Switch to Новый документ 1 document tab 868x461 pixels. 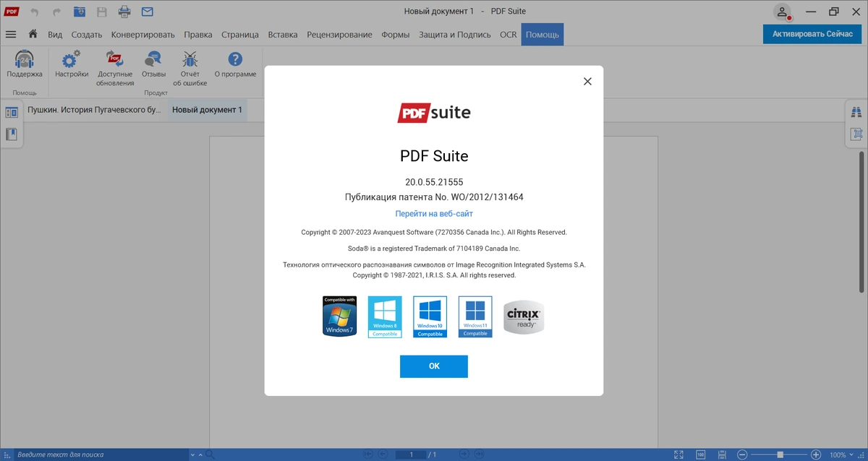click(207, 110)
